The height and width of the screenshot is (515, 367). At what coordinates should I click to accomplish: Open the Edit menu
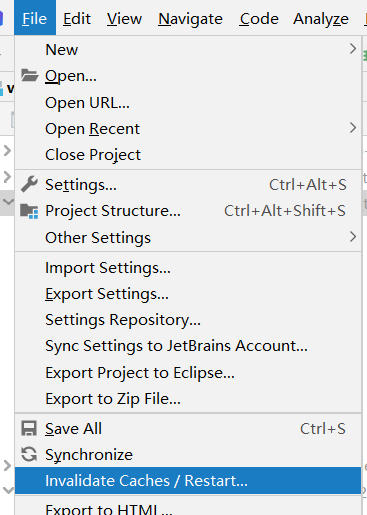click(x=77, y=18)
